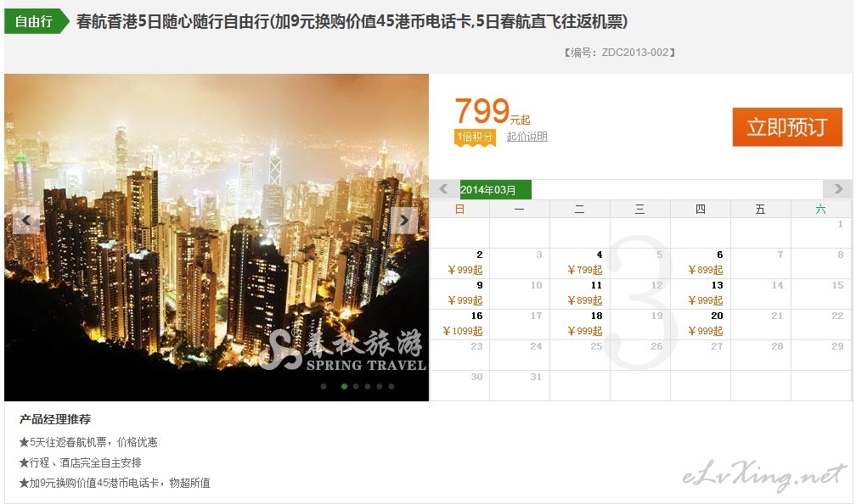
Task: Open 起价说明 price explanation link
Action: pos(527,137)
